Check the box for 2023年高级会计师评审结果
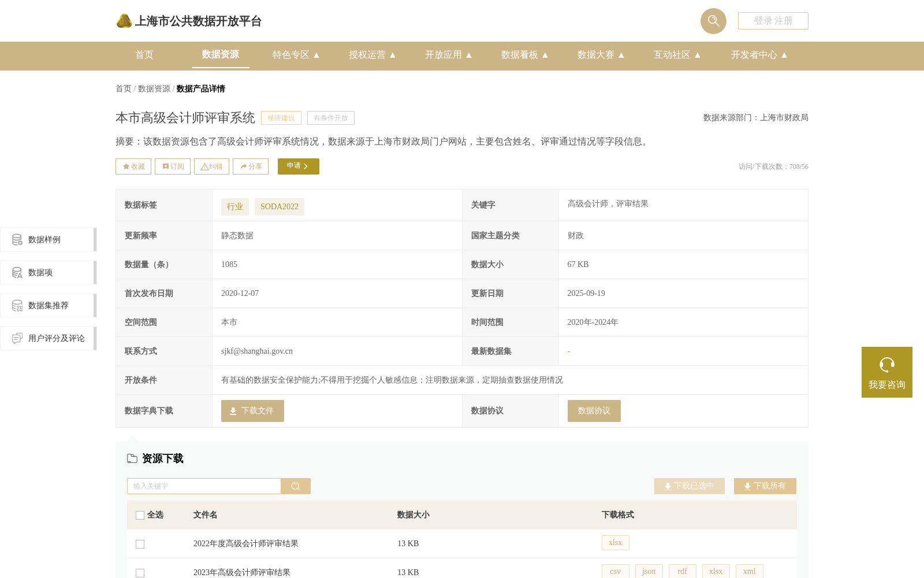The width and height of the screenshot is (924, 578). (x=140, y=573)
